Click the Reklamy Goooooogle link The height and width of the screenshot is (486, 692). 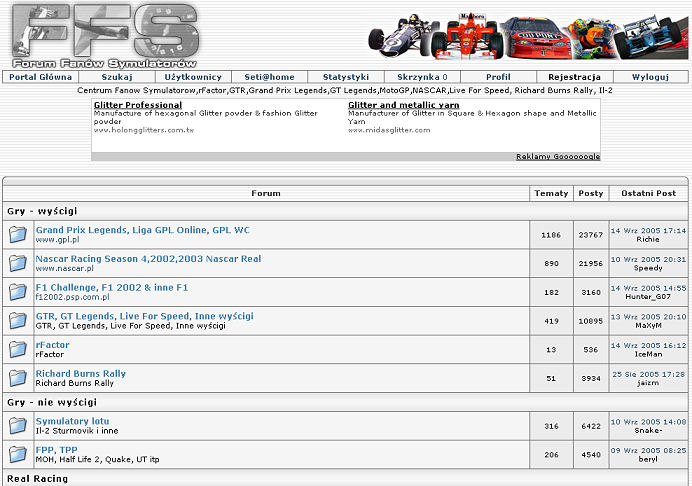click(x=558, y=157)
